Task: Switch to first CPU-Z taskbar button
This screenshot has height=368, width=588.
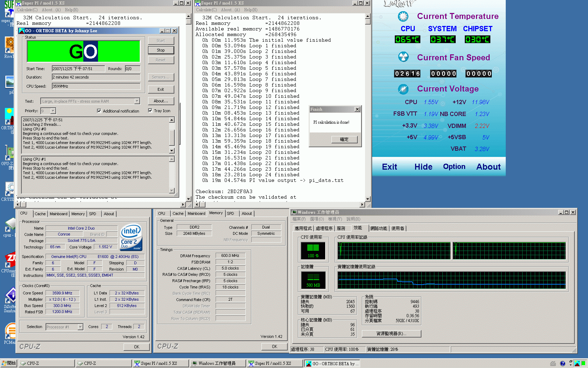Action: [x=46, y=363]
